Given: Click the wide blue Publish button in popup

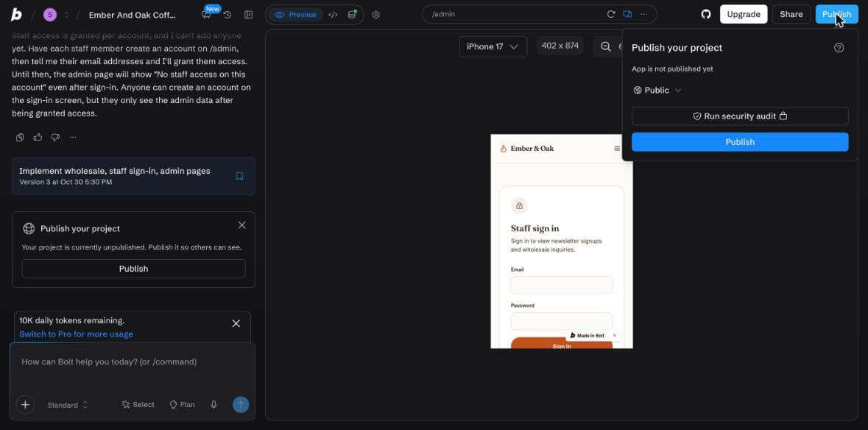Looking at the screenshot, I should point(740,142).
